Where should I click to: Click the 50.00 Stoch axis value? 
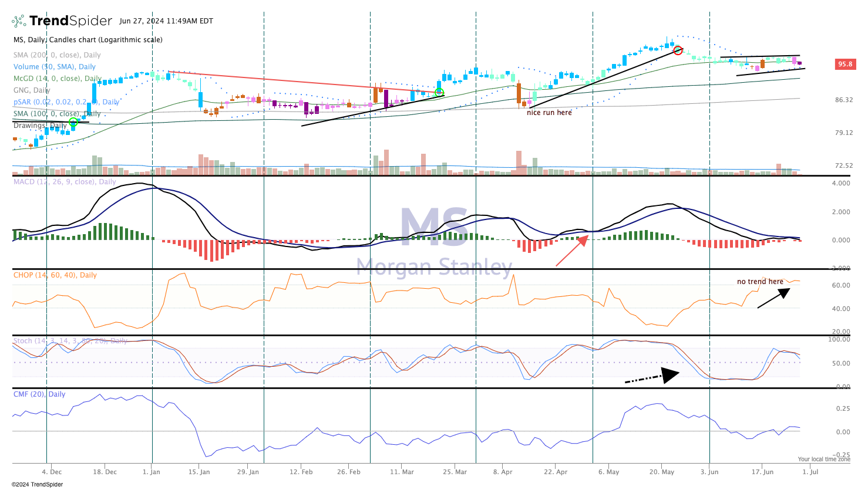pyautogui.click(x=842, y=363)
